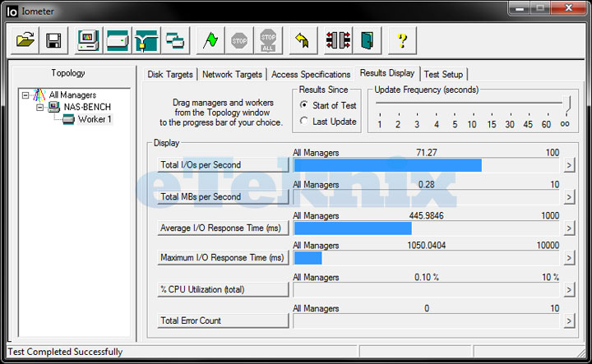Click Total I/Os per Second progress bar
Viewport: 592px width, 364px height.
pyautogui.click(x=426, y=165)
